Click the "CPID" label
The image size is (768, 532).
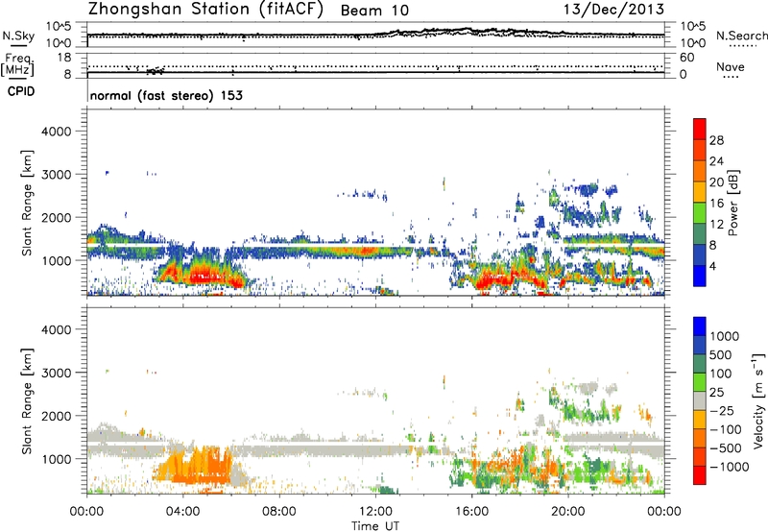pos(21,91)
